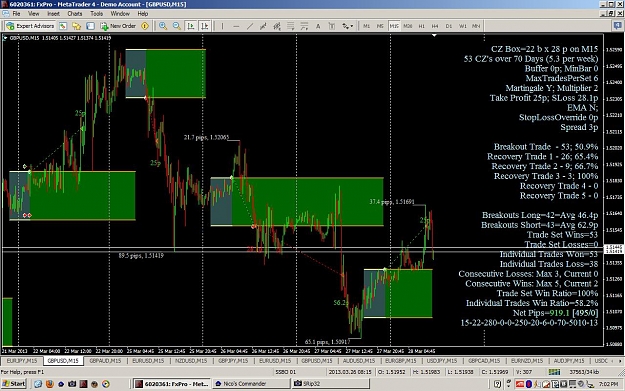
Task: Launch Chrome from quick launch
Action: 106,384
